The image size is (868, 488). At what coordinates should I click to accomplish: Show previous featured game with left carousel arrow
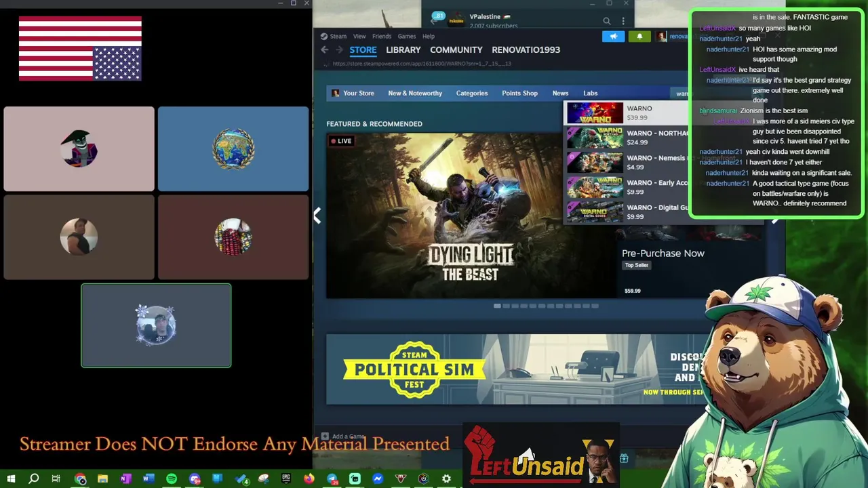click(317, 216)
